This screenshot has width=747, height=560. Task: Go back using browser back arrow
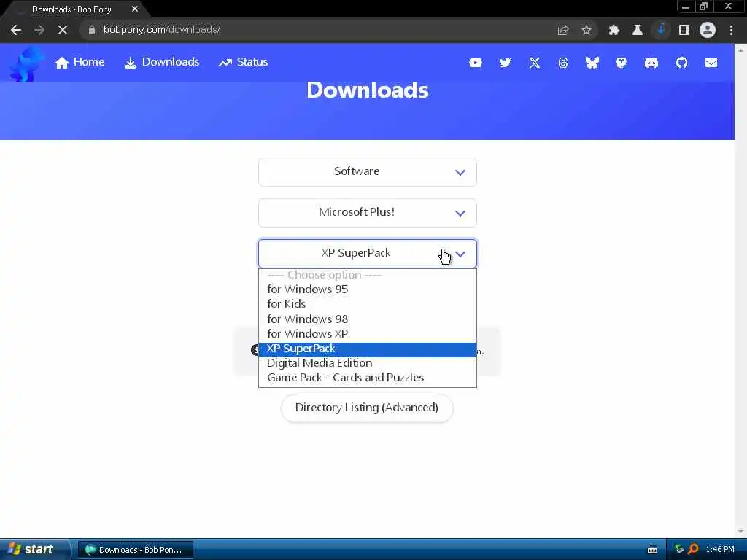pos(16,30)
